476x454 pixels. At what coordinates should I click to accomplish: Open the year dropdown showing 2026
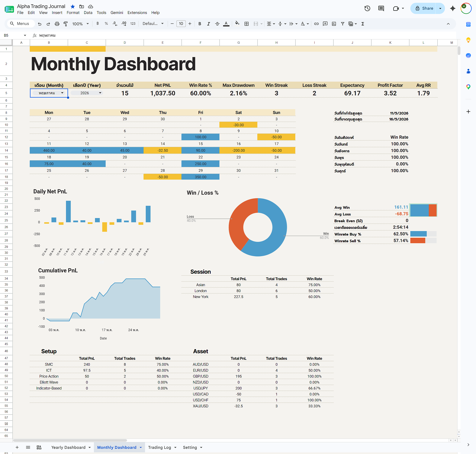click(x=87, y=93)
